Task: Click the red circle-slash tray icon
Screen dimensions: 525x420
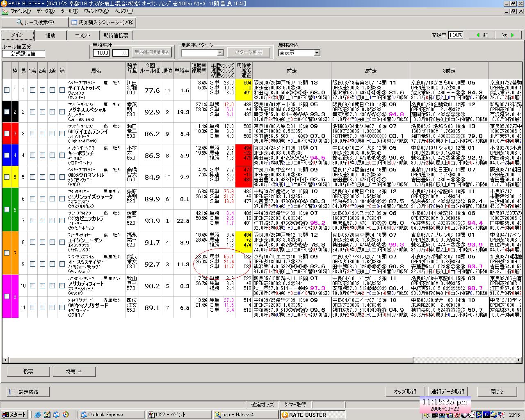Action: point(457,415)
